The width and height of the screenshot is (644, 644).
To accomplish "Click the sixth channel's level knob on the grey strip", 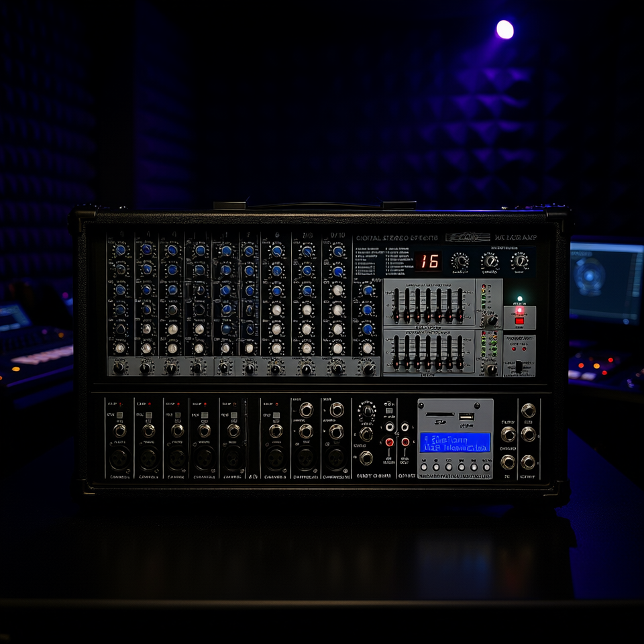I will click(250, 368).
